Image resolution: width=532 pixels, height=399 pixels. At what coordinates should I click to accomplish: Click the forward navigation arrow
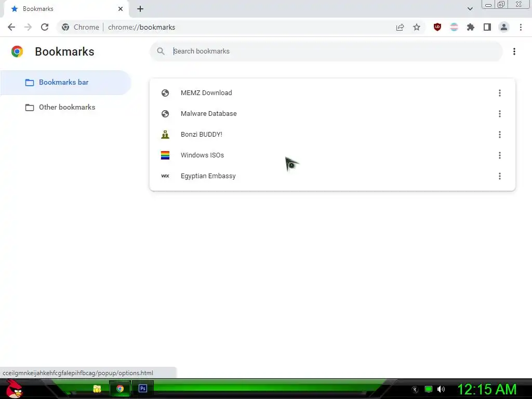pos(28,27)
